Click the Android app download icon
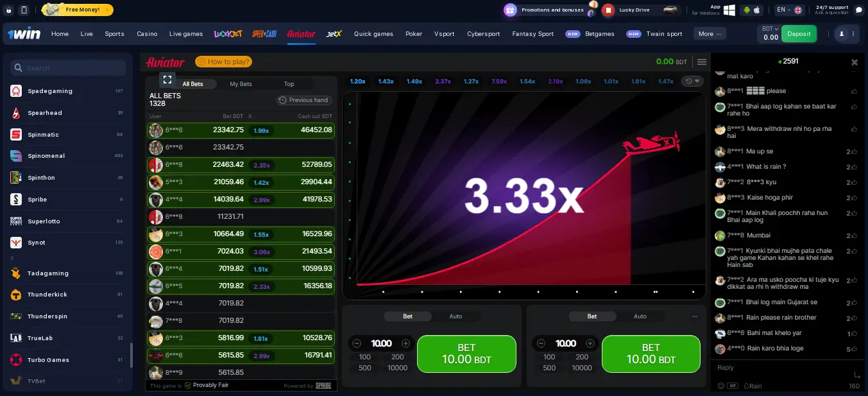This screenshot has height=396, width=868. [x=747, y=10]
